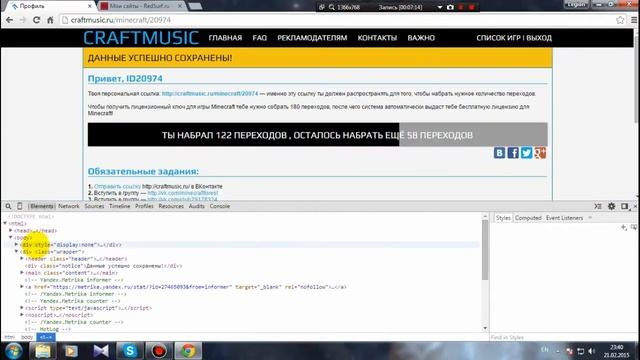Open the РЕКЛАМОДАТЕЛЯМ navigation link
Image resolution: width=640 pixels, height=360 pixels.
(312, 38)
